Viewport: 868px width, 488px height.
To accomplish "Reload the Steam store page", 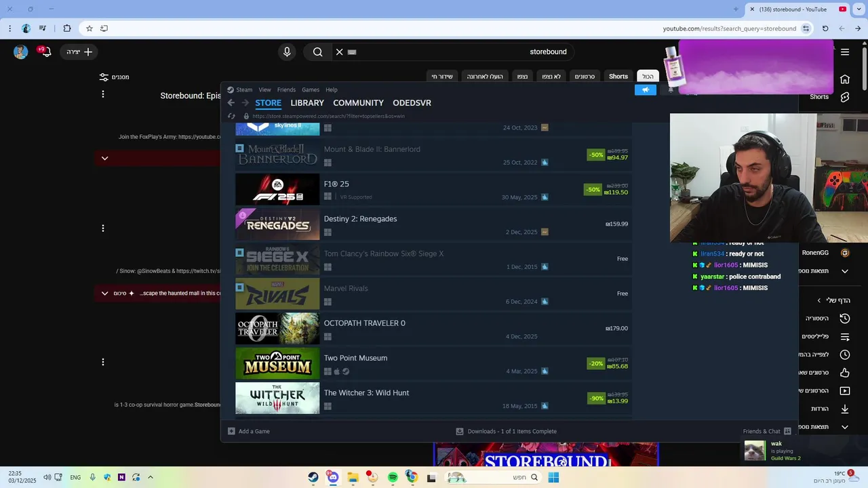I will pos(231,116).
